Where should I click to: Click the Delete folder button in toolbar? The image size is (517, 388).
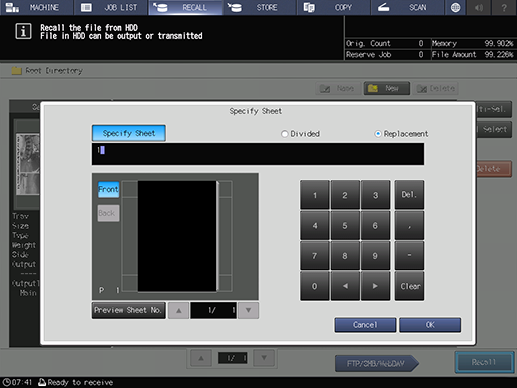coord(435,88)
